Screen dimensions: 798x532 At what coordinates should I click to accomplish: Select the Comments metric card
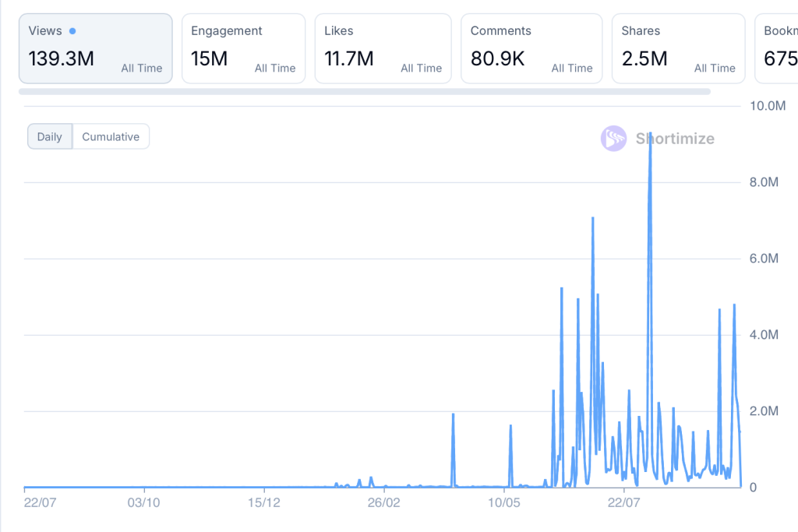(x=531, y=48)
